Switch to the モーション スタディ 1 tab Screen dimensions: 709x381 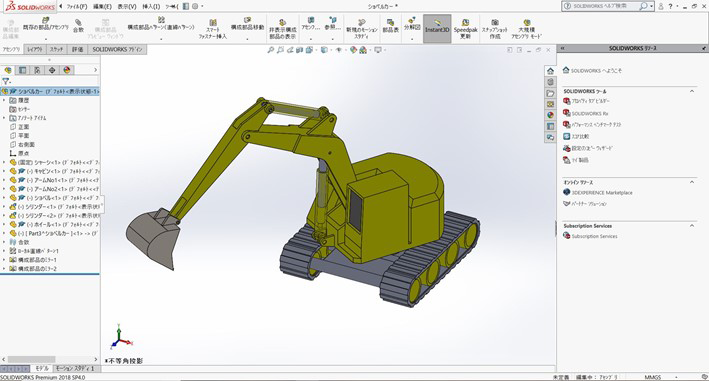point(75,368)
